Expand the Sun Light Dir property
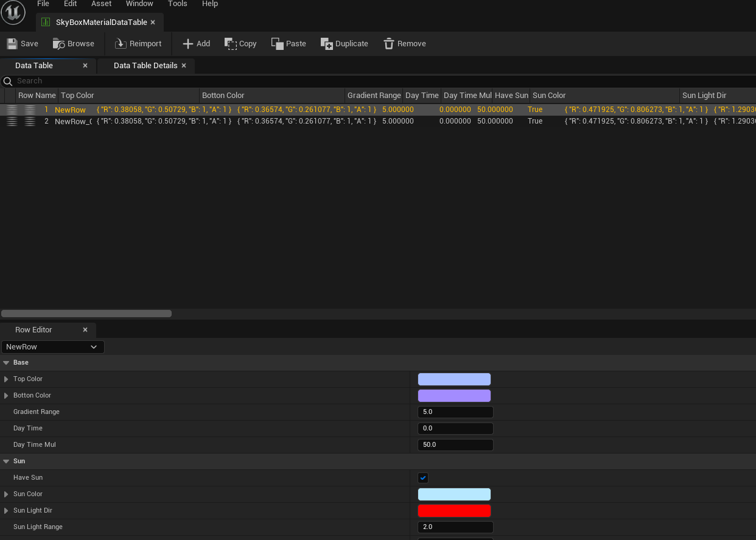Image resolution: width=756 pixels, height=540 pixels. [x=7, y=511]
